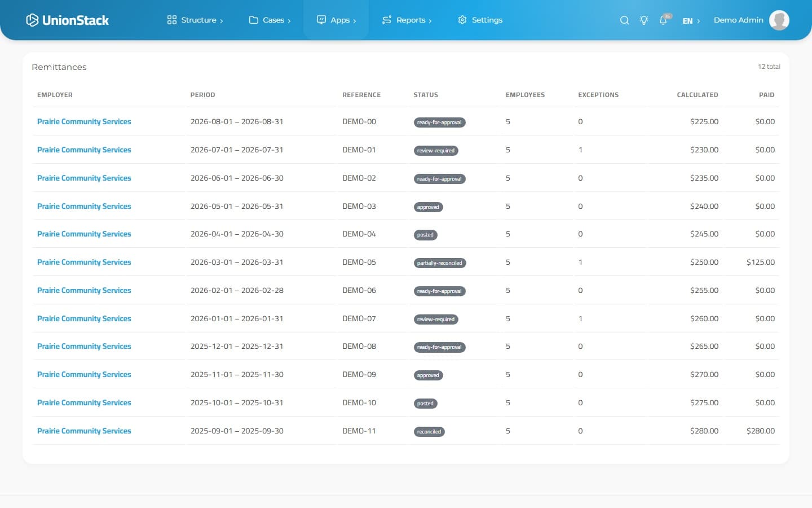Open Prairie Community Services for DEMO-03
Viewport: 812px width, 508px height.
click(84, 206)
